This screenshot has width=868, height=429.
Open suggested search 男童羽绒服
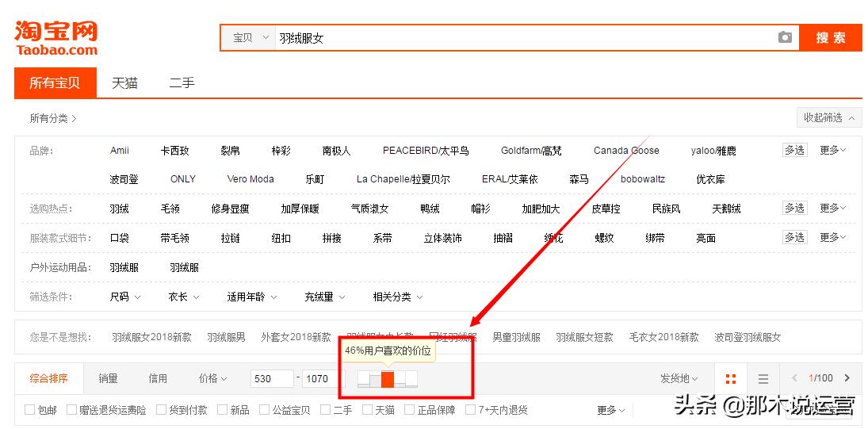[x=517, y=337]
